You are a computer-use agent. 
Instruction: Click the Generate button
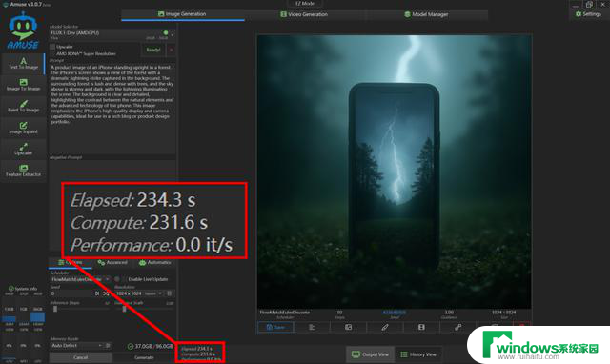pyautogui.click(x=144, y=357)
